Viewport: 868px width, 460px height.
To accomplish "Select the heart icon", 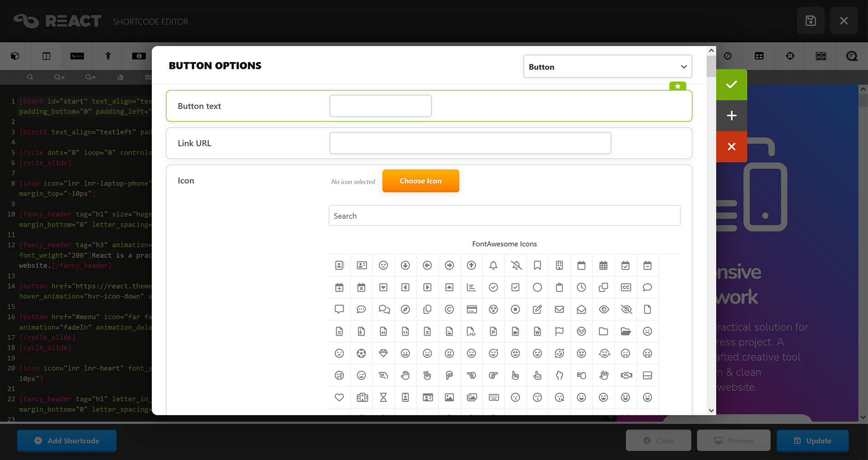I will pos(339,398).
